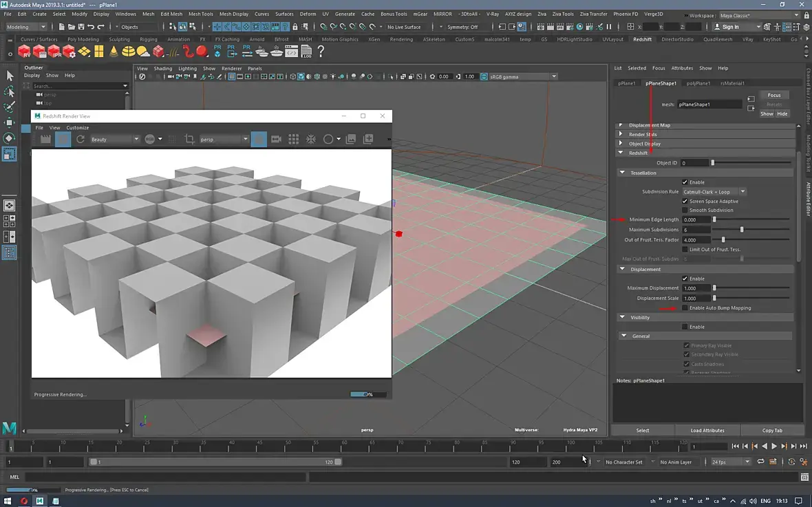Click the question mark help shelf icon
The height and width of the screenshot is (507, 812).
[x=321, y=52]
